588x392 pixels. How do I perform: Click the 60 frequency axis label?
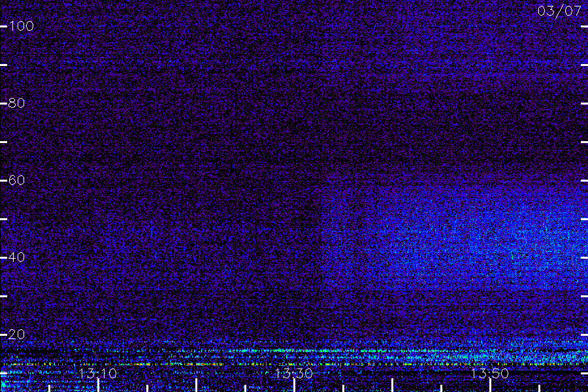[x=16, y=180]
